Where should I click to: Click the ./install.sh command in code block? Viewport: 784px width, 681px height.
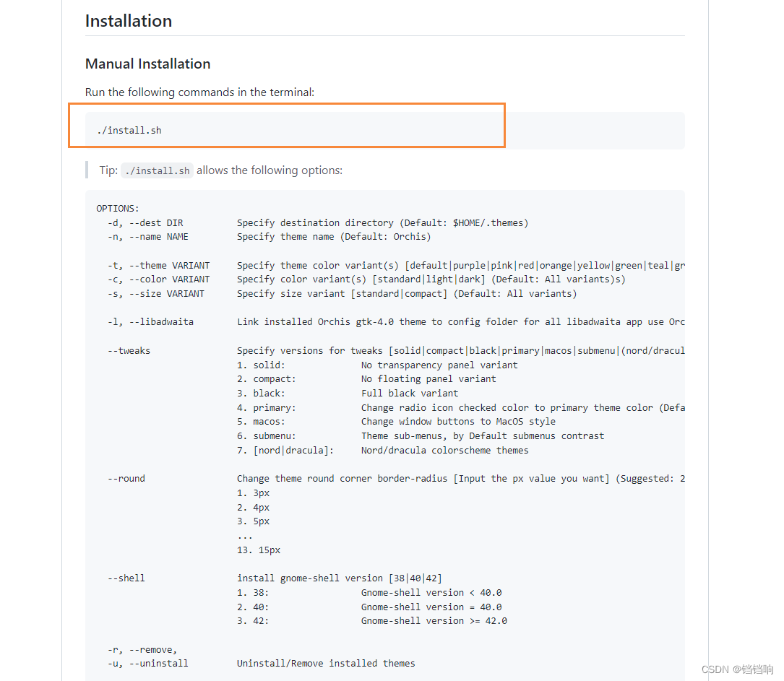click(x=129, y=131)
